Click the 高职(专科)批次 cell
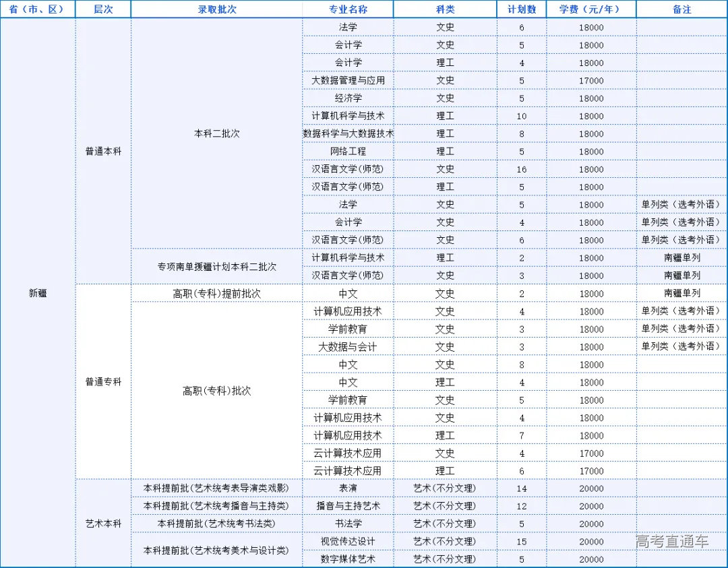728x568 pixels. tap(217, 391)
